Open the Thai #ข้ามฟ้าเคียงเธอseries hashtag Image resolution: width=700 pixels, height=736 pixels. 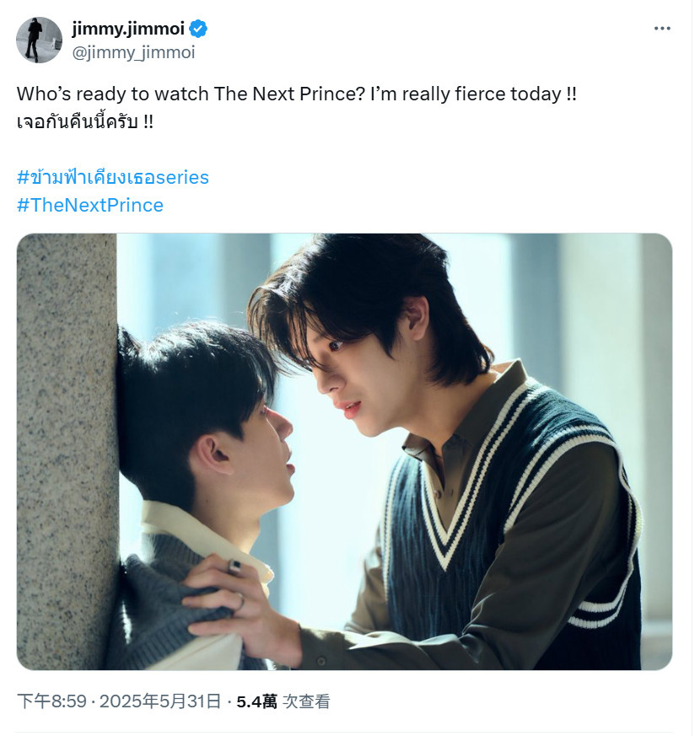113,177
